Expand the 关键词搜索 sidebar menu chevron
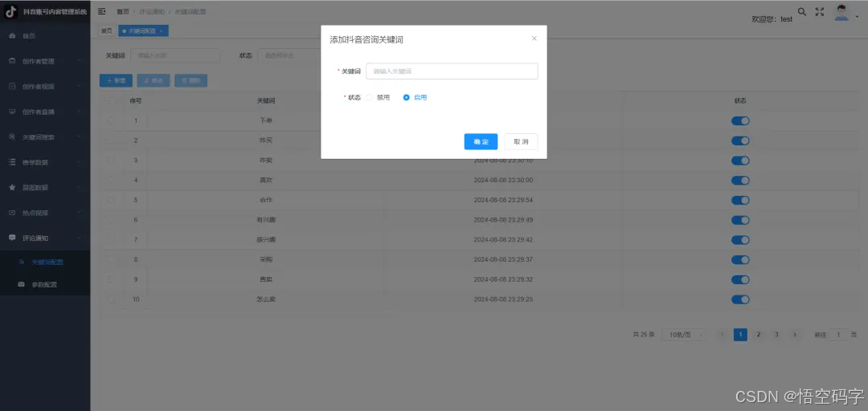Viewport: 868px width, 411px height. 79,137
